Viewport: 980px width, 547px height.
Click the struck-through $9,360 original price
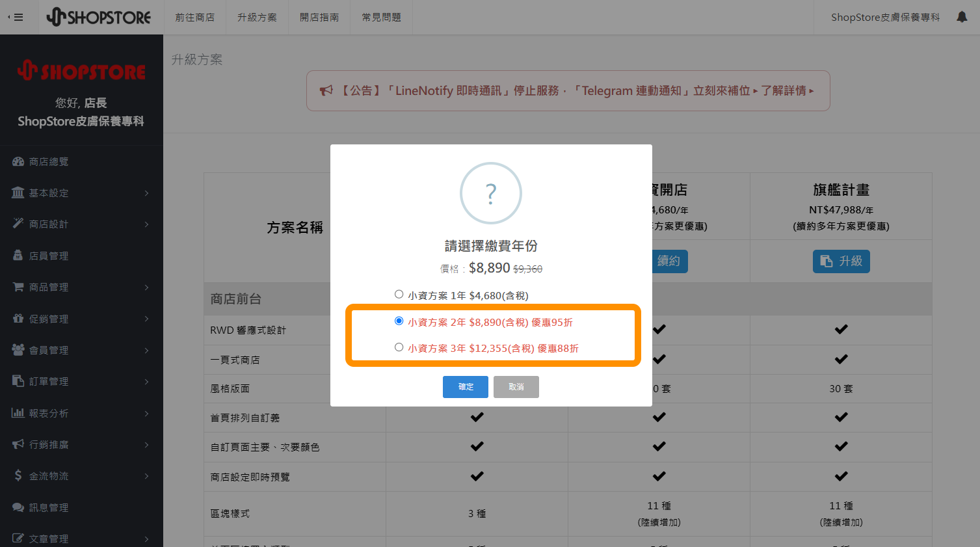[x=527, y=269]
